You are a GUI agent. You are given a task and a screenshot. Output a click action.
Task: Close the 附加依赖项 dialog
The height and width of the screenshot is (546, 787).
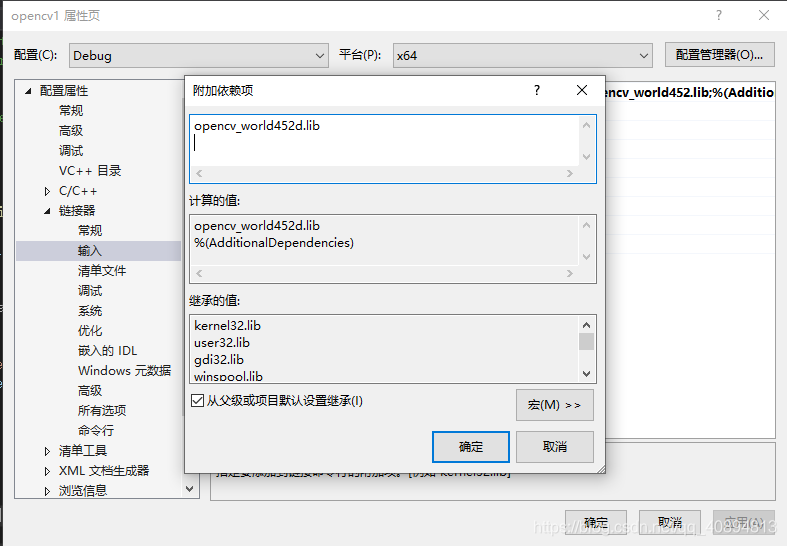point(582,90)
